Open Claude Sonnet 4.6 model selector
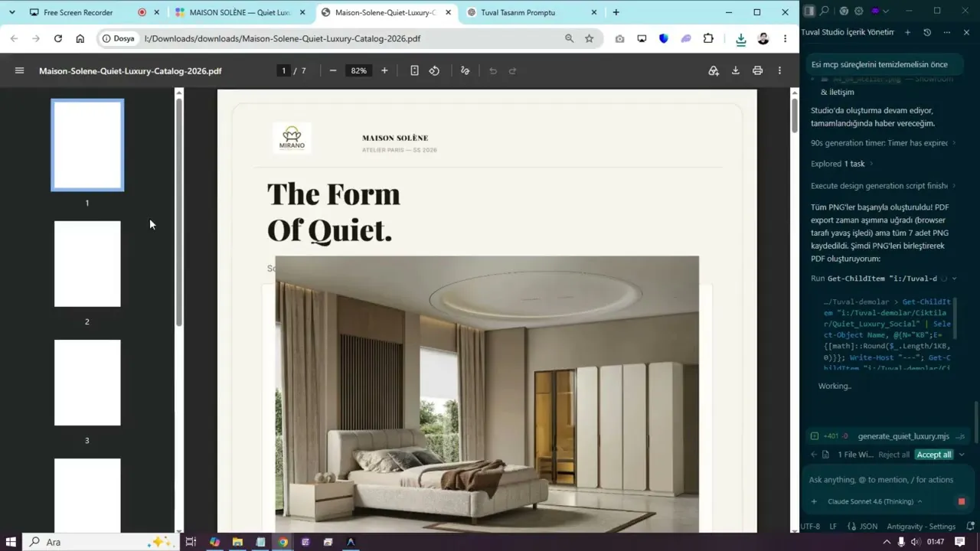 click(x=875, y=501)
